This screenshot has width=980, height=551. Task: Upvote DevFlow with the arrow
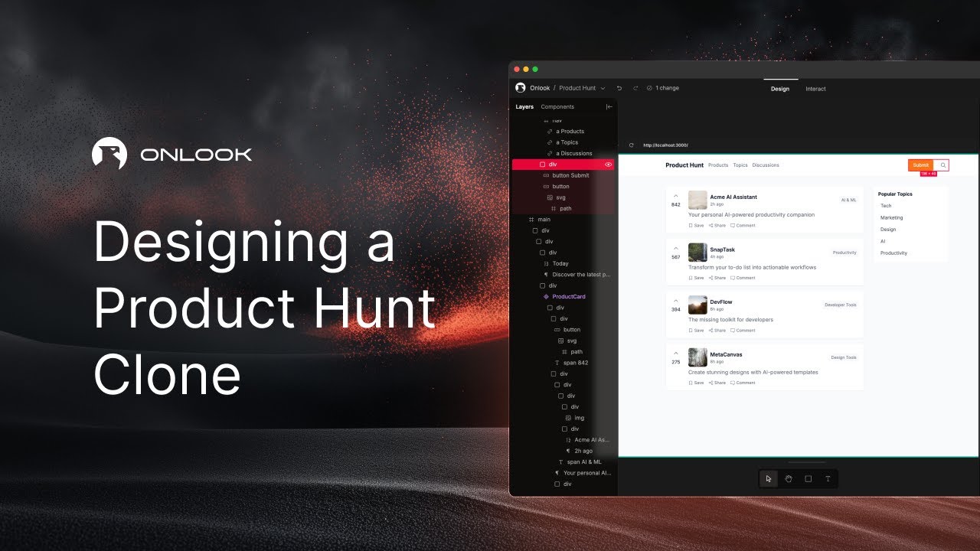(676, 301)
